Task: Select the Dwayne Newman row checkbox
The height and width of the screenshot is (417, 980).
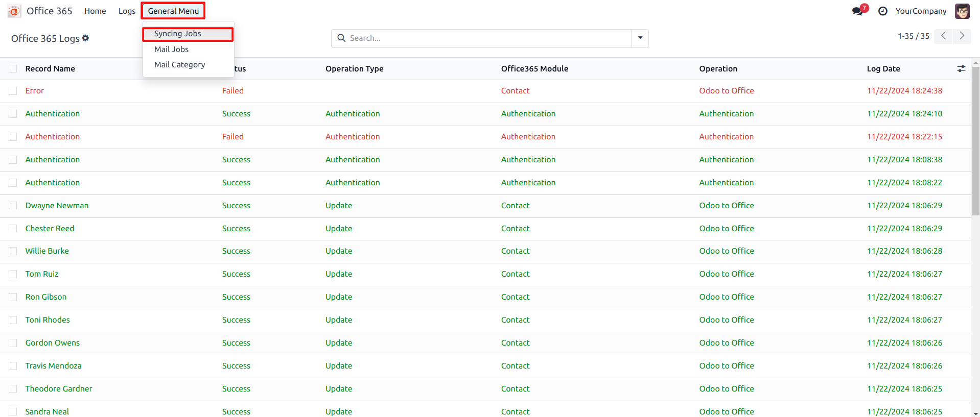Action: (13, 206)
